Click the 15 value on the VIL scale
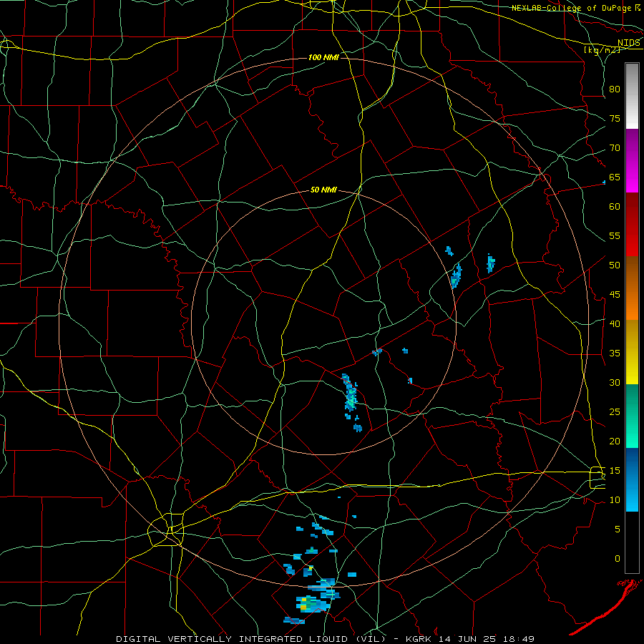Viewport: 644px width, 644px height. tap(615, 471)
